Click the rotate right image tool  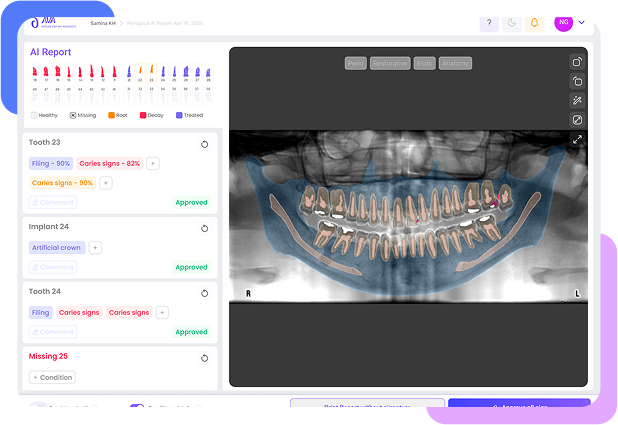pos(577,62)
